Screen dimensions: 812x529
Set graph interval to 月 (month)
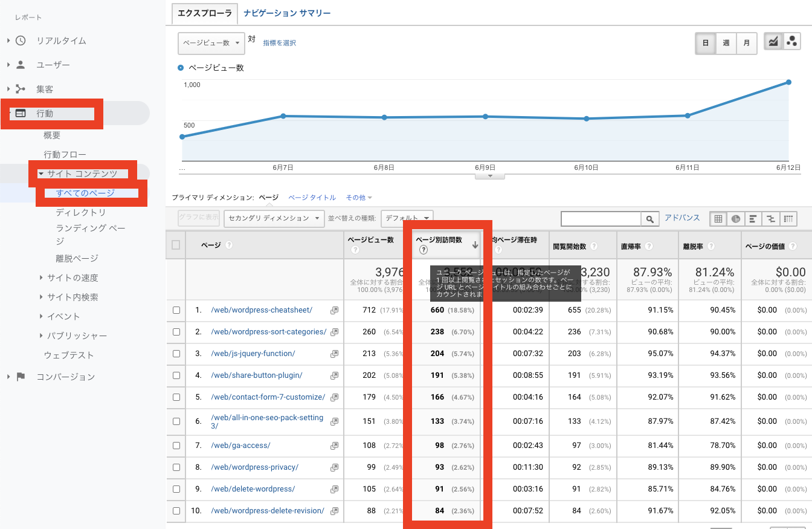(747, 43)
